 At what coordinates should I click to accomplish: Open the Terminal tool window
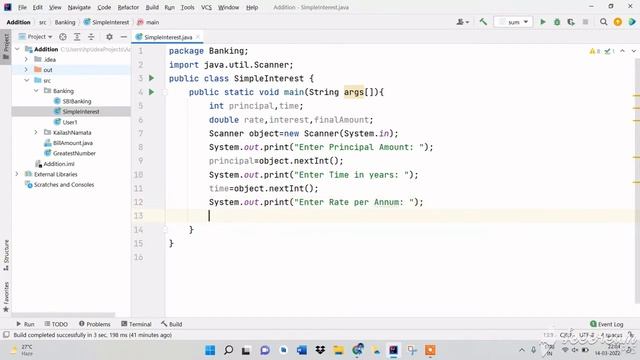pos(136,324)
